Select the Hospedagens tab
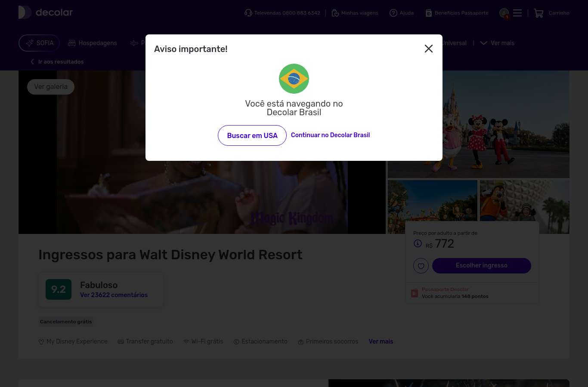Image resolution: width=588 pixels, height=387 pixels. [93, 43]
